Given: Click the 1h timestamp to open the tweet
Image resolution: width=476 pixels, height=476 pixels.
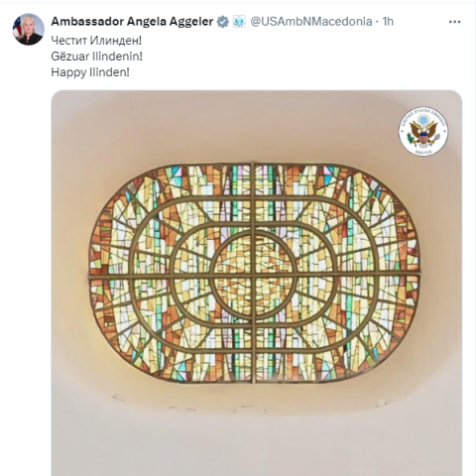Looking at the screenshot, I should 388,22.
